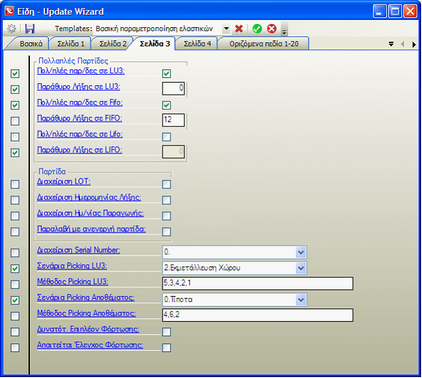422x378 pixels.
Task: Click the Μέθοδος Picking LU3 link
Action: 72,282
